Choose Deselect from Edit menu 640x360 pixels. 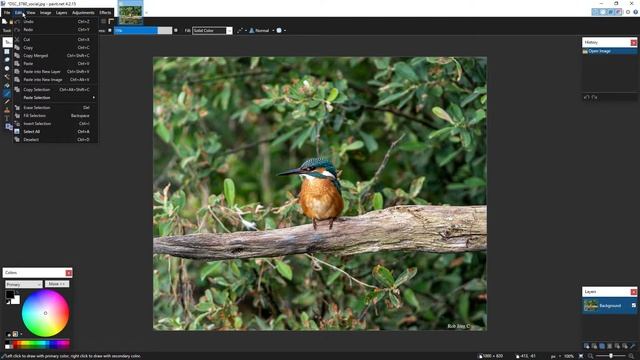tap(55, 140)
